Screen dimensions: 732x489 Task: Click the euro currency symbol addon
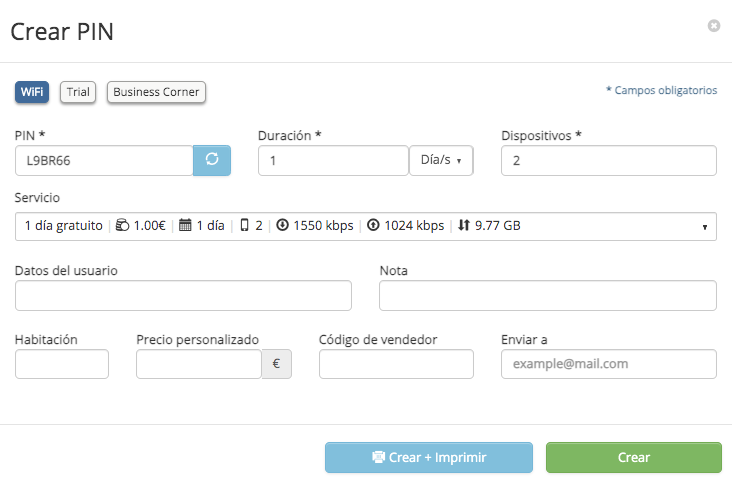click(x=277, y=364)
